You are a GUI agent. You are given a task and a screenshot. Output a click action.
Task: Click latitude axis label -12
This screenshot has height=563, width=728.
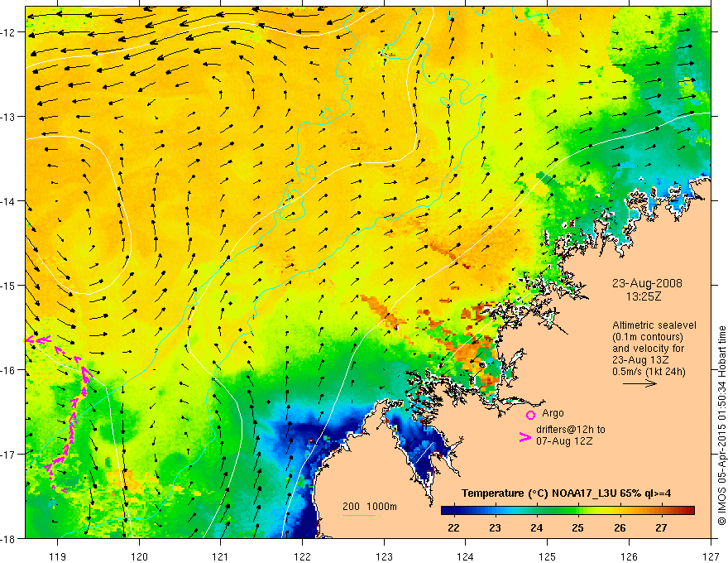point(9,32)
